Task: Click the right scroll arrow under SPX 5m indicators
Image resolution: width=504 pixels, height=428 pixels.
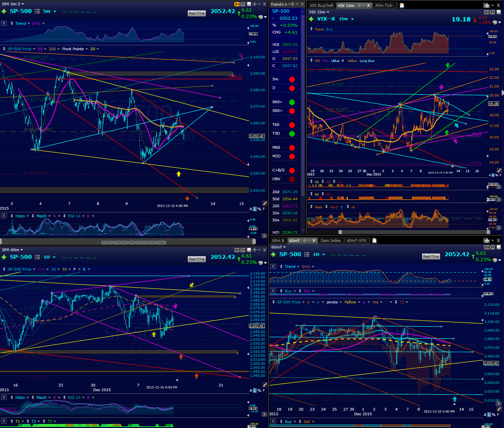Action: (264, 236)
